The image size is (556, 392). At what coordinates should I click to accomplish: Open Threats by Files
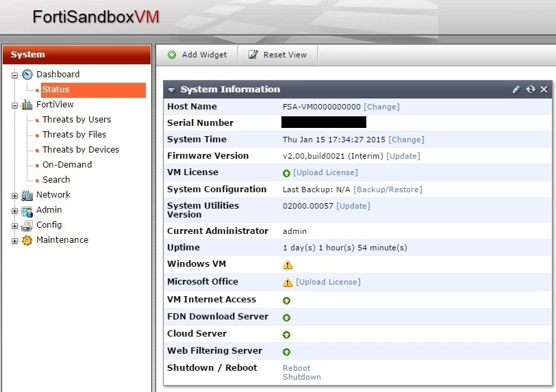tap(74, 135)
